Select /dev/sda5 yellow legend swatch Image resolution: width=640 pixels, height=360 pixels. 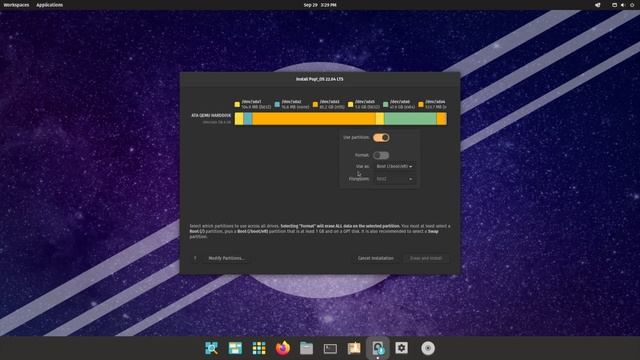coord(350,104)
